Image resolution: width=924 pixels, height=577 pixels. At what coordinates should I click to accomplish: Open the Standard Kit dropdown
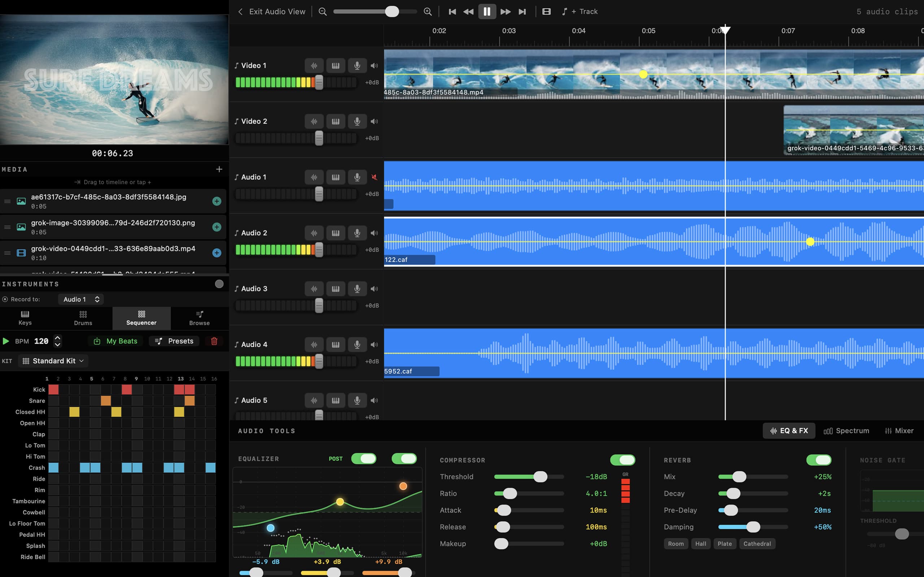click(53, 361)
